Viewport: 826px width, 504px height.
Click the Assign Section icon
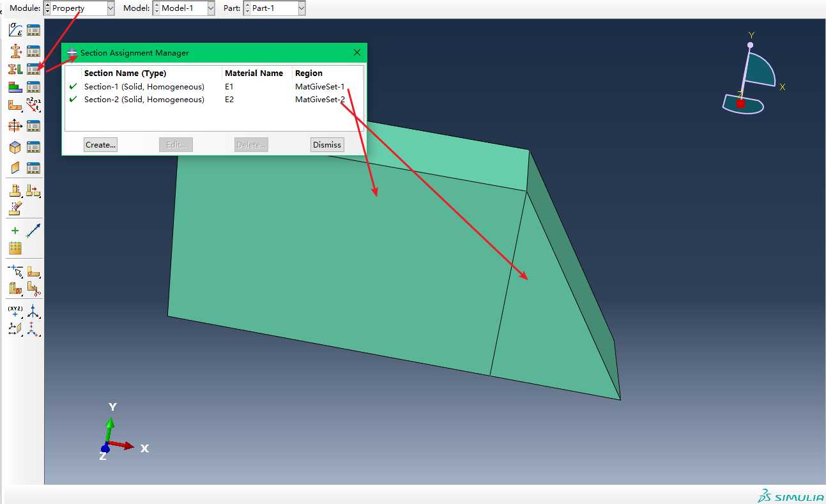click(15, 69)
